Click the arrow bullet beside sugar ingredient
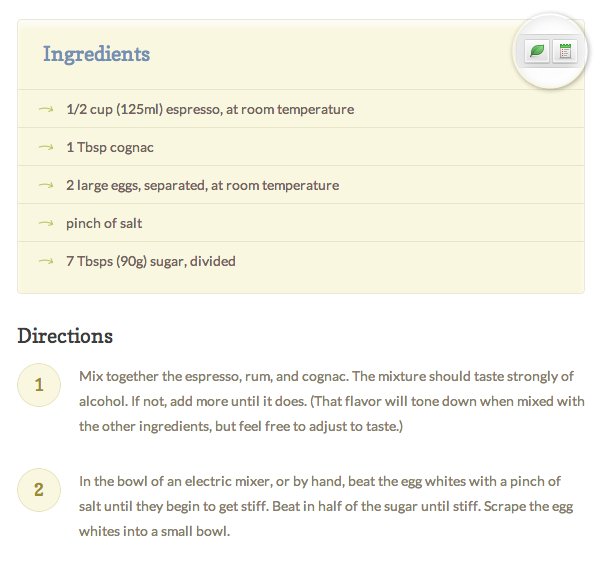Screen dimensions: 600x561 tap(46, 261)
